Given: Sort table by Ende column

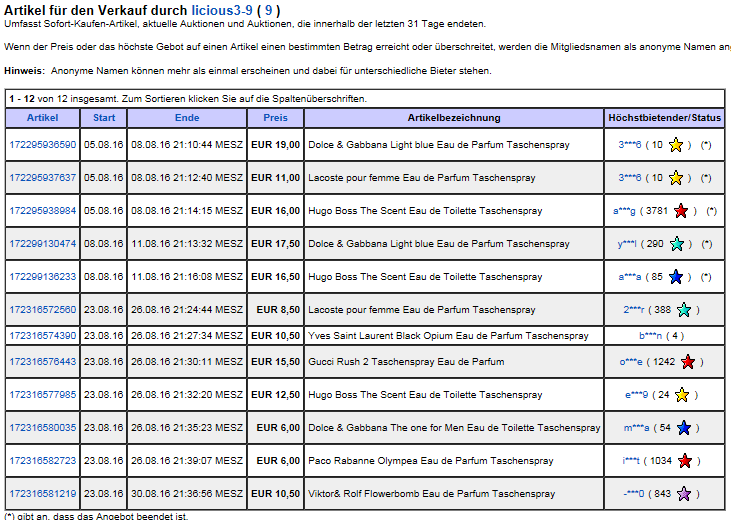Looking at the screenshot, I should 187,118.
